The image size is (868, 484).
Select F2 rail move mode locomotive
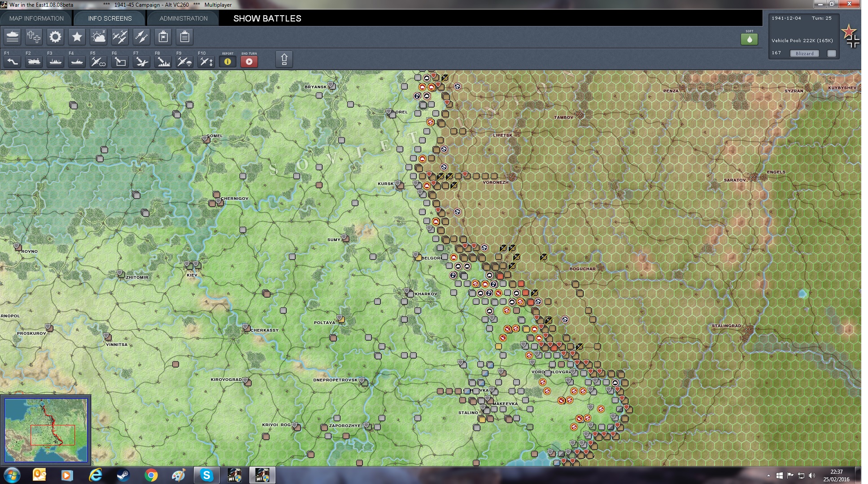click(x=34, y=61)
